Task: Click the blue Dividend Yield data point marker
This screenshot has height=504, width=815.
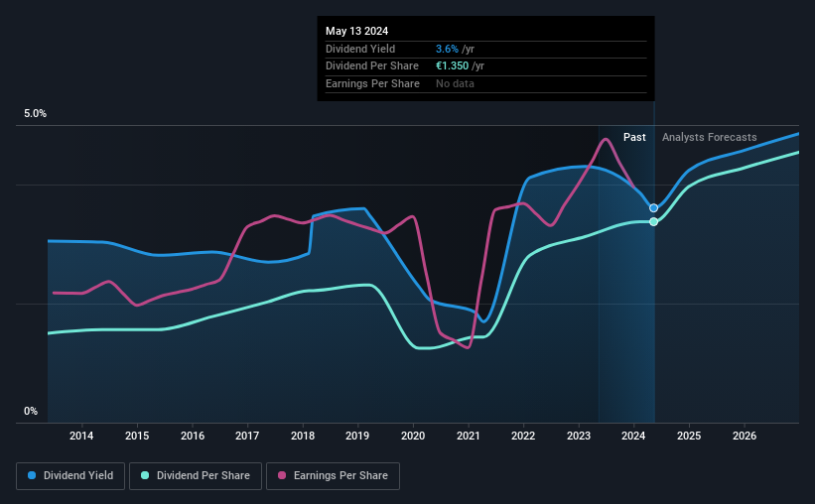Action: tap(653, 207)
